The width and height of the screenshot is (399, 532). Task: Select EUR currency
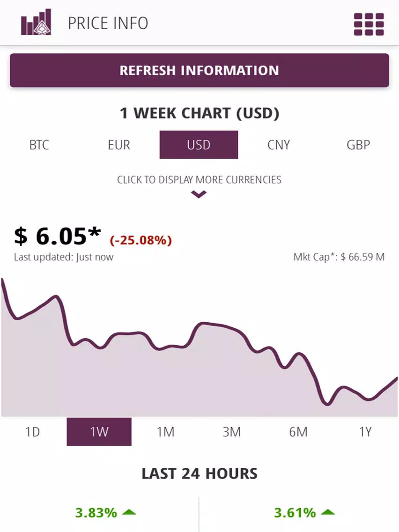[x=119, y=145]
